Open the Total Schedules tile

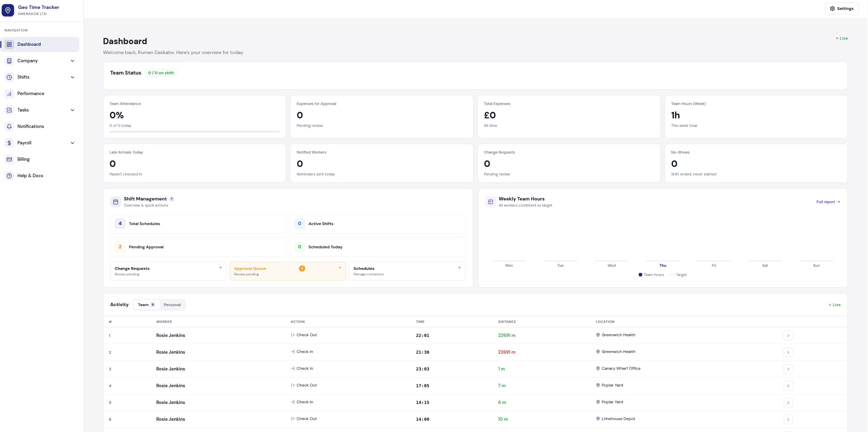pyautogui.click(x=198, y=224)
